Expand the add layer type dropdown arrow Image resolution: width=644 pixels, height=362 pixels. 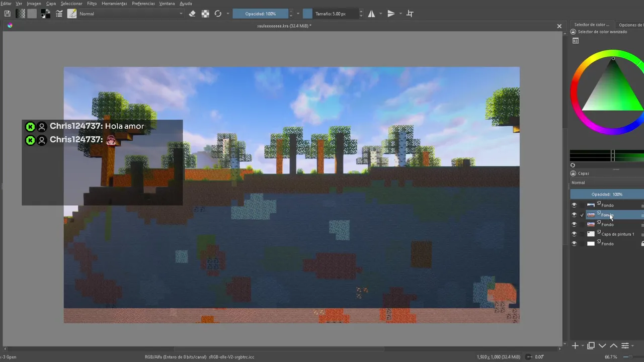click(583, 346)
